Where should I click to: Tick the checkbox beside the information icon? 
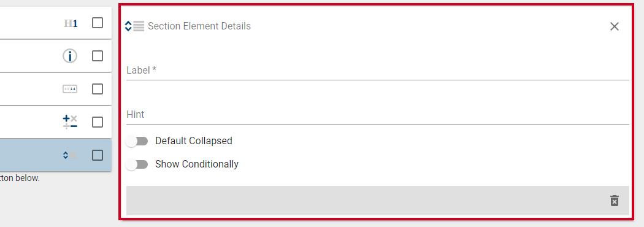[98, 56]
